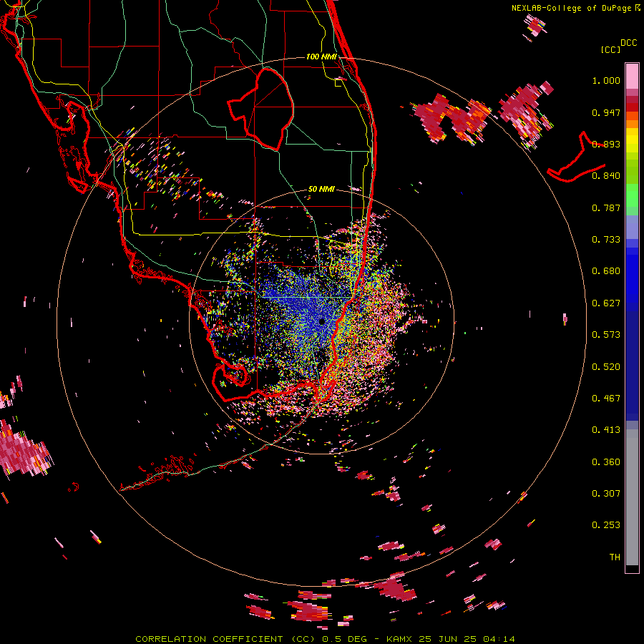Click the 0.467 scale value
The width and height of the screenshot is (644, 644).
click(606, 399)
